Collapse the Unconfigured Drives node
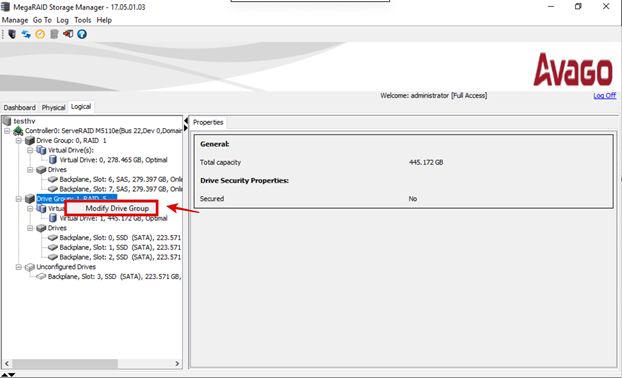 pos(19,267)
